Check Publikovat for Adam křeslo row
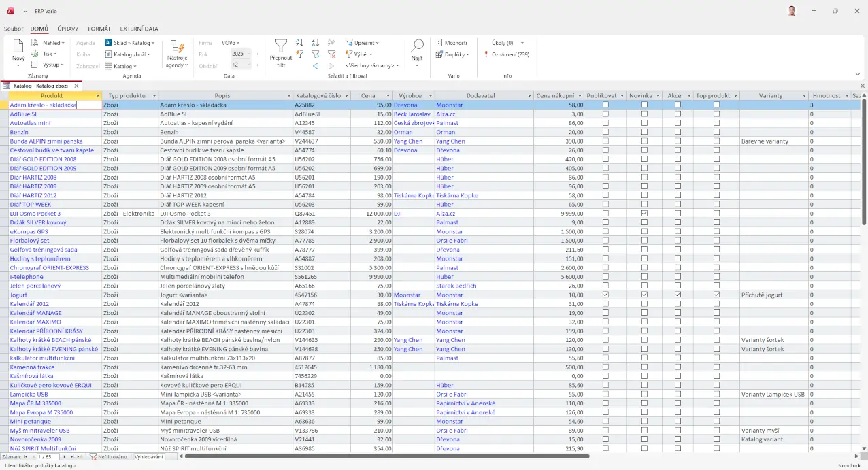This screenshot has height=470, width=868. point(605,105)
